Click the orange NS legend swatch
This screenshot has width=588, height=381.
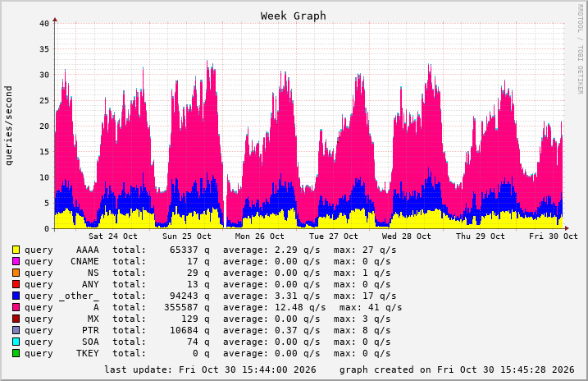tap(16, 273)
